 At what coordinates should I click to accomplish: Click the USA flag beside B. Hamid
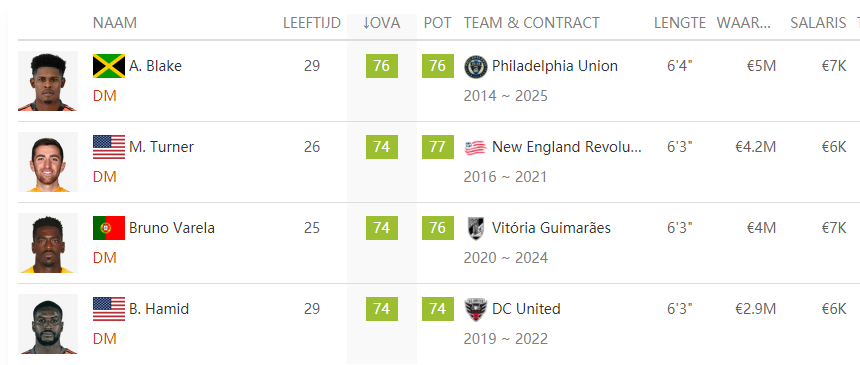pyautogui.click(x=109, y=309)
